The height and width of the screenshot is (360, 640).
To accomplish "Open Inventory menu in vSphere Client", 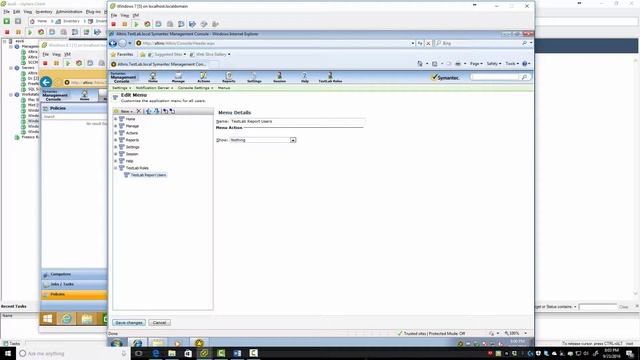I will point(44,12).
